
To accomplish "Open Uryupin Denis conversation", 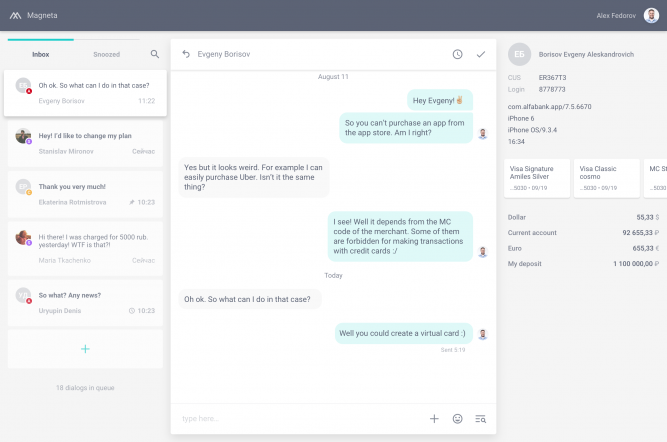I will [x=85, y=302].
